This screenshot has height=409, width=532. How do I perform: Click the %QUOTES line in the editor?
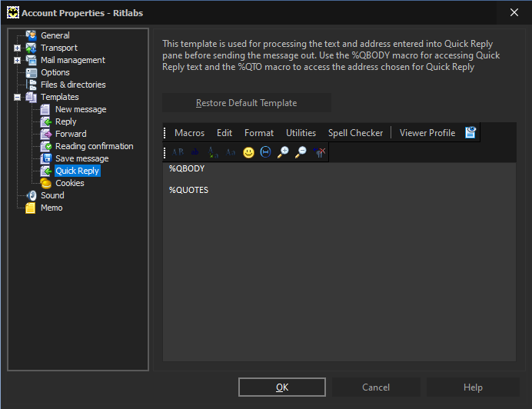point(188,190)
